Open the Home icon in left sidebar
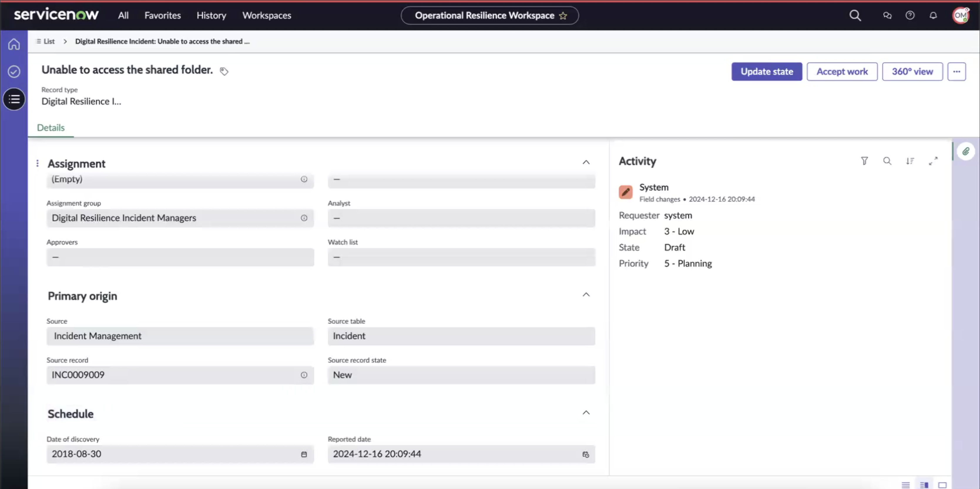Image resolution: width=980 pixels, height=489 pixels. (14, 44)
